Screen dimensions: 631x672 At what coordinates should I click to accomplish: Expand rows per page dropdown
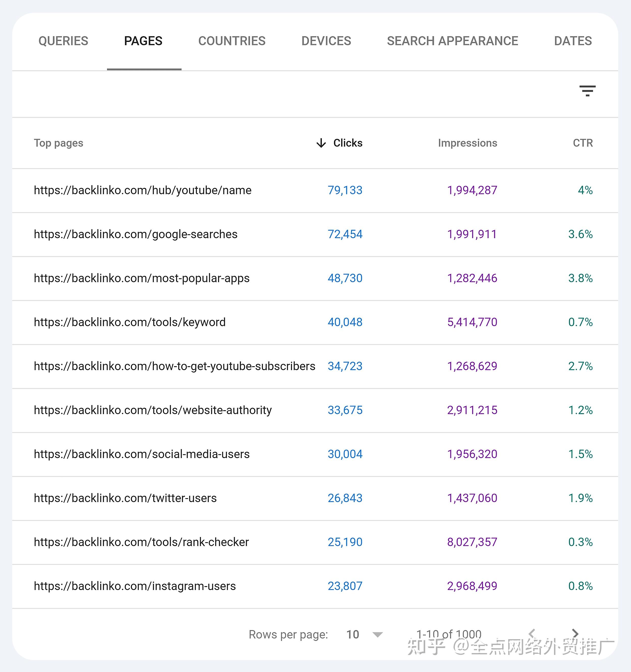coord(377,634)
